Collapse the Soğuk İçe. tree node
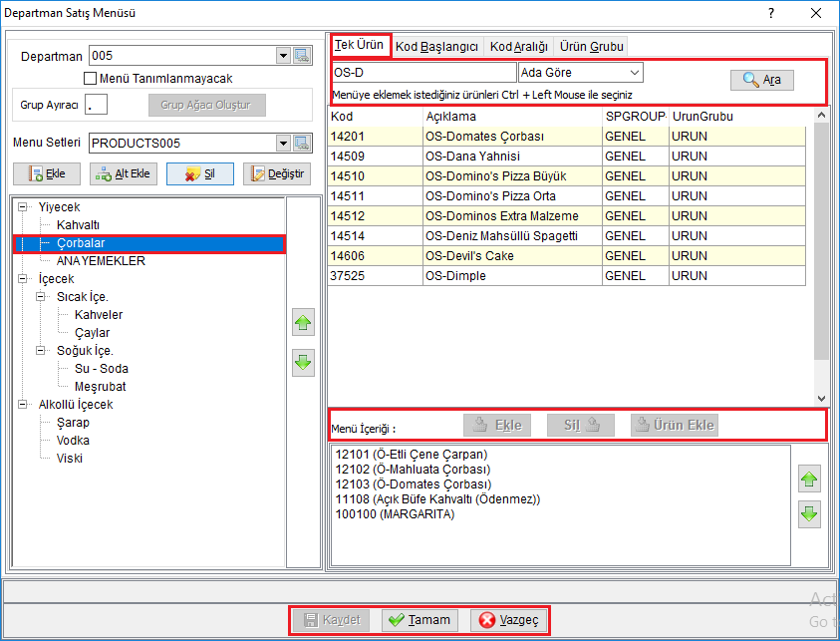Image resolution: width=840 pixels, height=641 pixels. 41,351
